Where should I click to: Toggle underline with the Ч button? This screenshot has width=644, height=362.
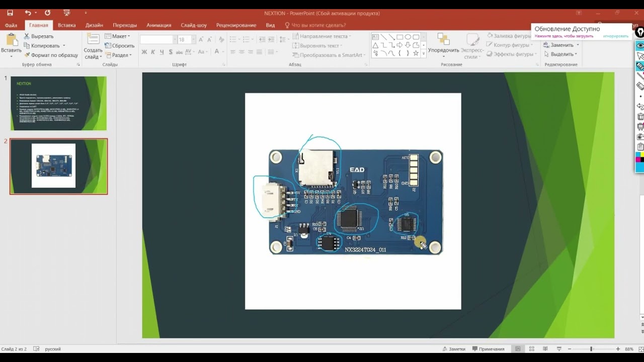pos(162,52)
